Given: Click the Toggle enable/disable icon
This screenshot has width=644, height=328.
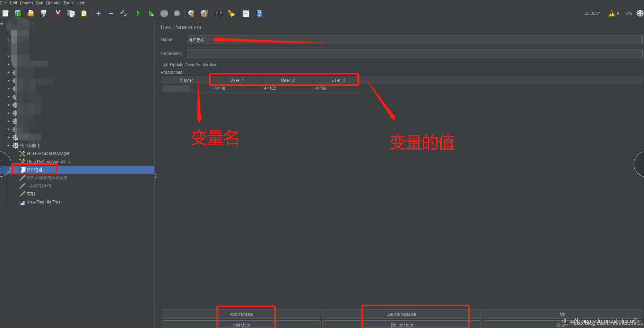Looking at the screenshot, I should 124,14.
